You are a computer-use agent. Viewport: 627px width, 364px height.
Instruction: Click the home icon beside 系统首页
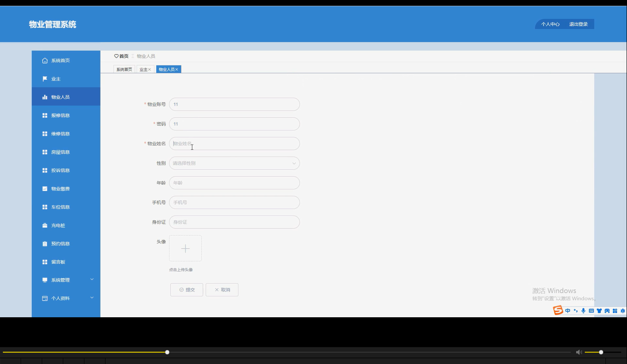pyautogui.click(x=45, y=60)
